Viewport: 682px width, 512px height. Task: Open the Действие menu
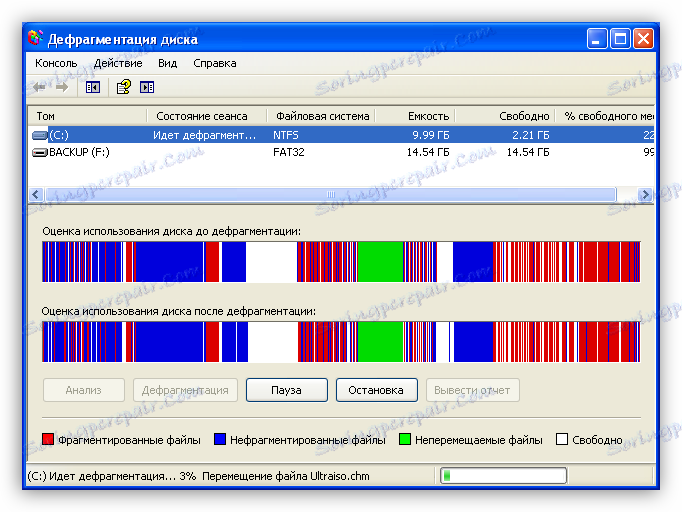pyautogui.click(x=118, y=64)
